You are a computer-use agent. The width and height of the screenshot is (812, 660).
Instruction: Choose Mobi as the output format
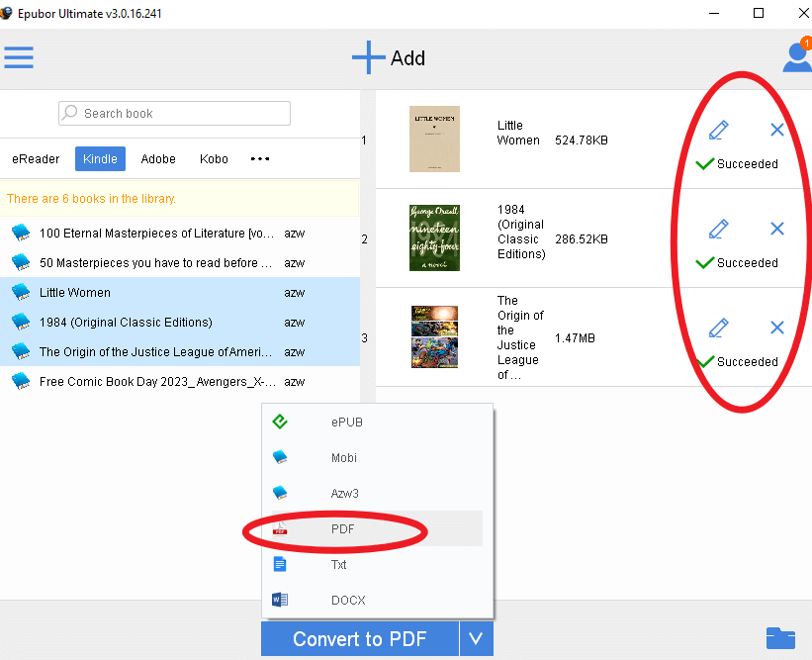coord(377,457)
